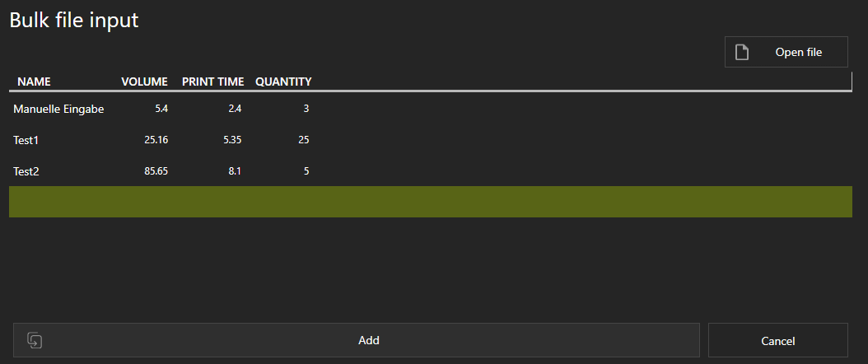
Task: Select the Test1 row
Action: (430, 140)
